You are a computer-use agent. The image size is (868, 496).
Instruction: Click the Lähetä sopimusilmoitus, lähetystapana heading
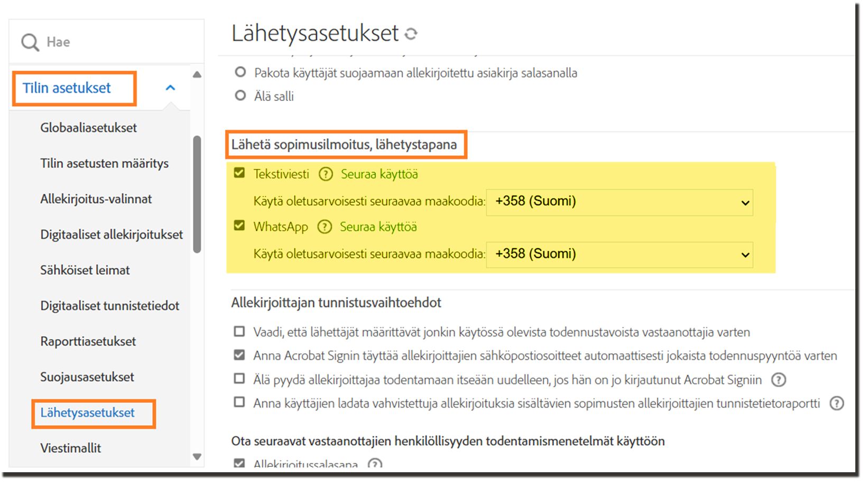pos(344,145)
